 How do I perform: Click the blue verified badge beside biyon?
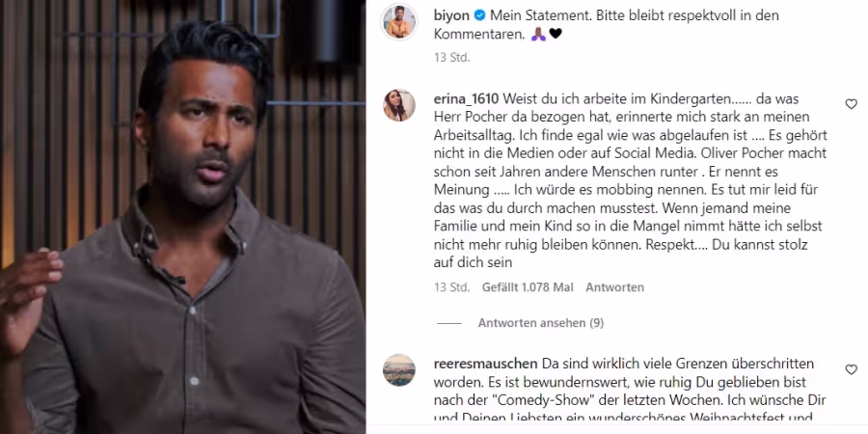point(480,15)
